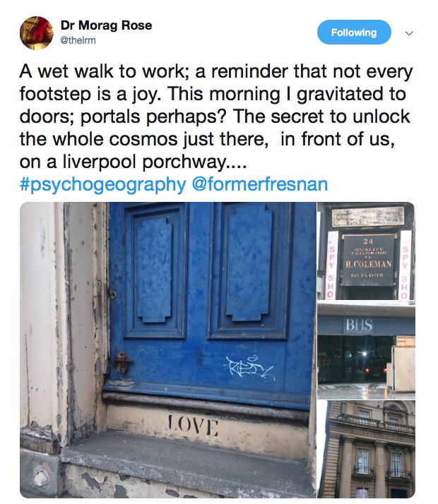Viewport: 438px width, 504px height.
Task: Open the H.Coleman tailoring sign photo
Action: coord(366,251)
